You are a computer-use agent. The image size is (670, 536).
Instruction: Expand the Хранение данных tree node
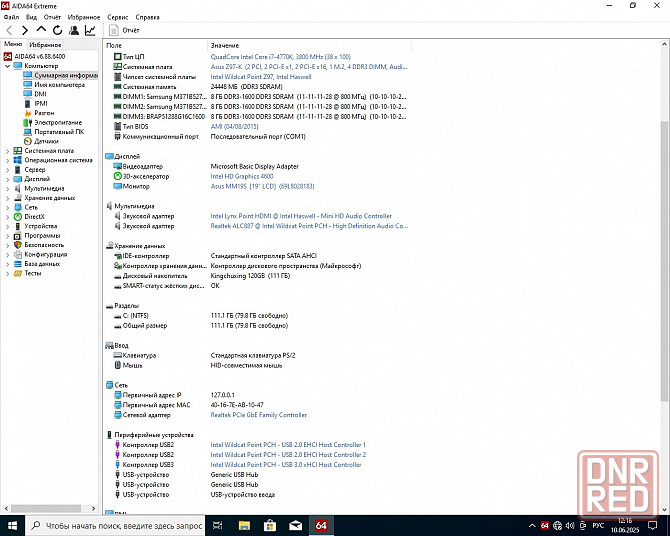pyautogui.click(x=7, y=198)
